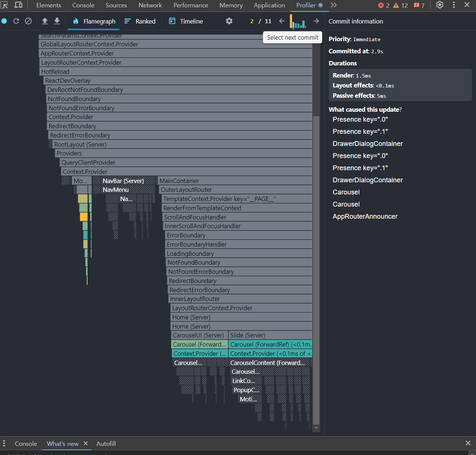
Task: Show more DevTools tabs chevron
Action: [334, 5]
